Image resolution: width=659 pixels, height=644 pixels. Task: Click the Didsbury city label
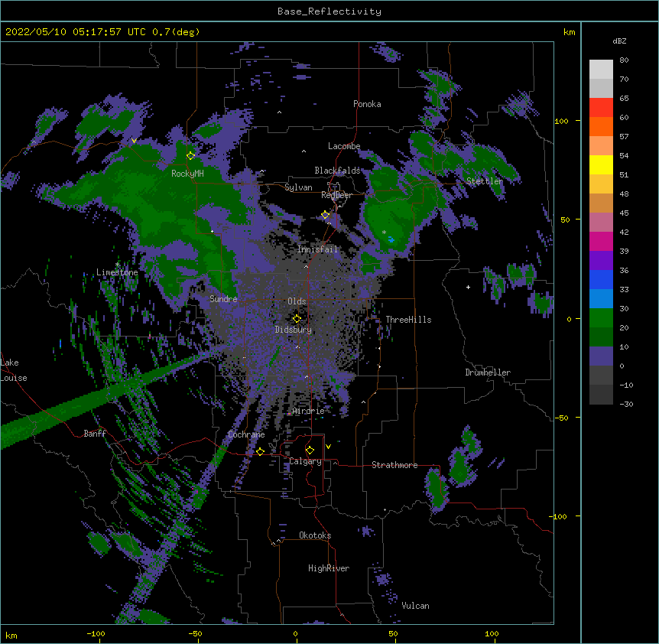[293, 330]
